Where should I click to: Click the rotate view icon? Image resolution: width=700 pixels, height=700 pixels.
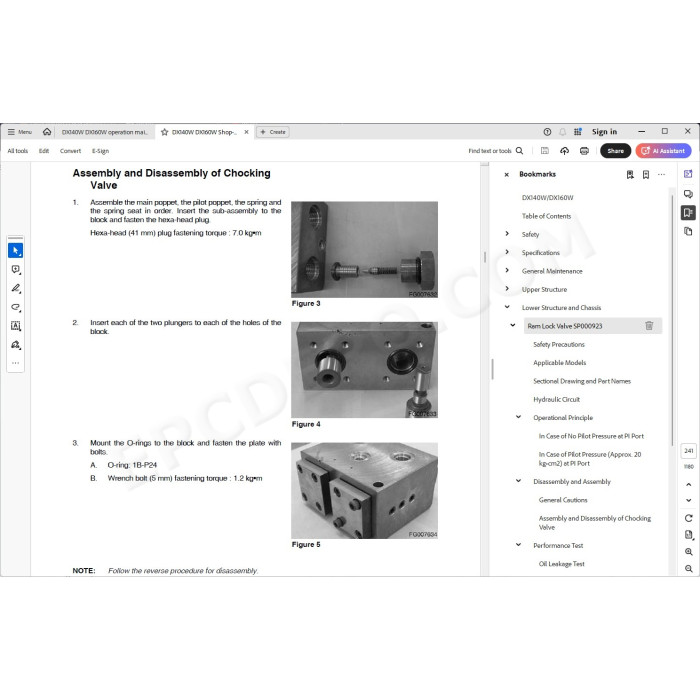688,518
